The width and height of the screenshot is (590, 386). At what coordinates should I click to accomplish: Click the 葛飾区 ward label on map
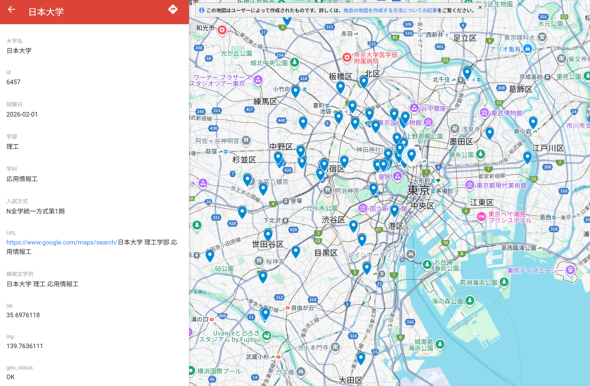(520, 90)
